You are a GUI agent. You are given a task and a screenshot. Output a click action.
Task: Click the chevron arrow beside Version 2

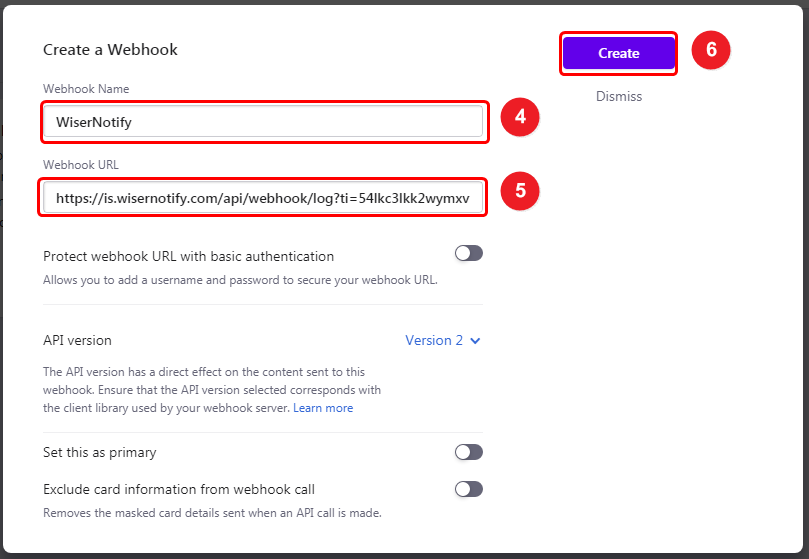pyautogui.click(x=475, y=340)
